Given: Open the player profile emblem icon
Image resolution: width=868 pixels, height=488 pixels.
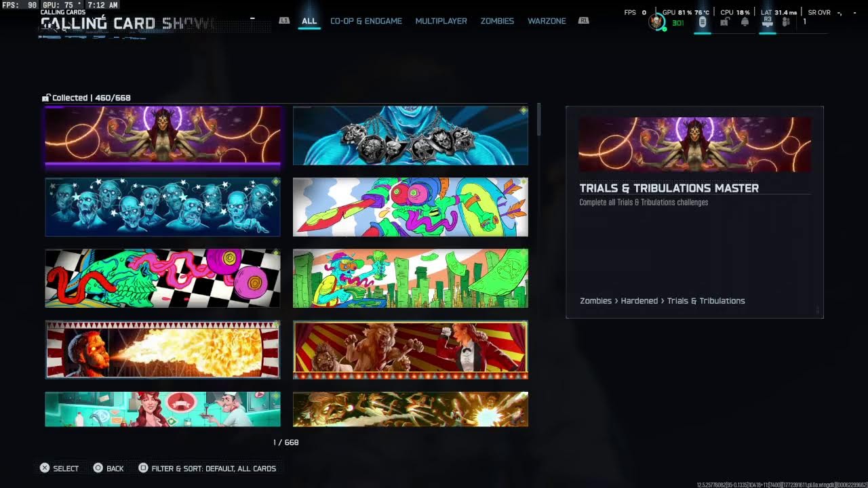Looking at the screenshot, I should [656, 22].
